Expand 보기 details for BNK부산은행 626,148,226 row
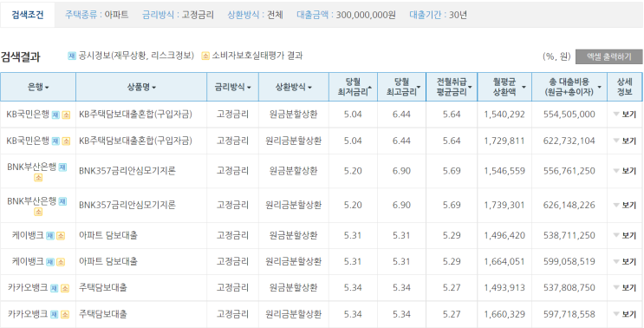The image size is (644, 328). (625, 205)
